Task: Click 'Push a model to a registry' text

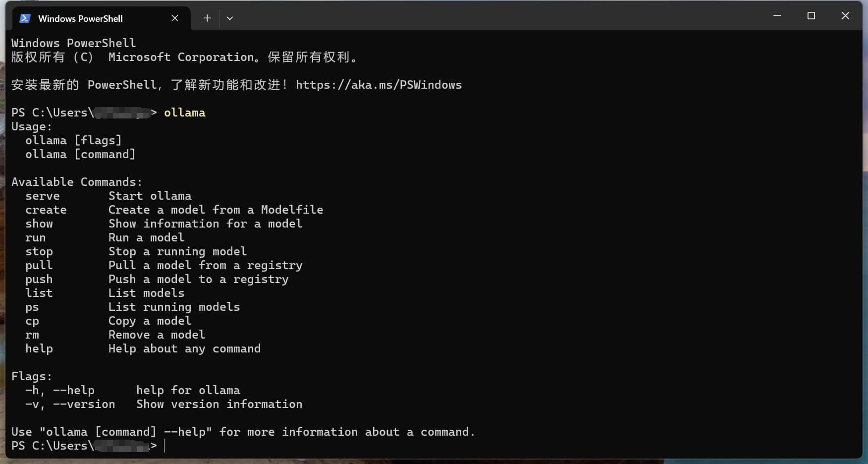Action: tap(199, 279)
